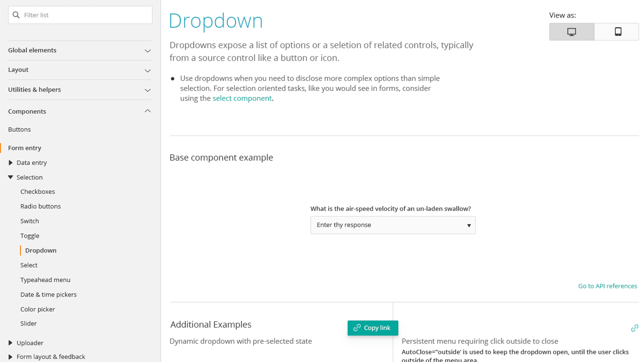This screenshot has width=644, height=362.
Task: Switch to tablet view icon
Action: (x=618, y=32)
